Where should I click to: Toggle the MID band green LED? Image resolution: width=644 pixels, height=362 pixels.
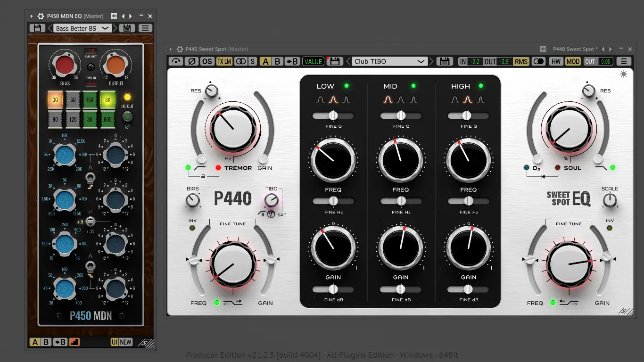coord(413,86)
